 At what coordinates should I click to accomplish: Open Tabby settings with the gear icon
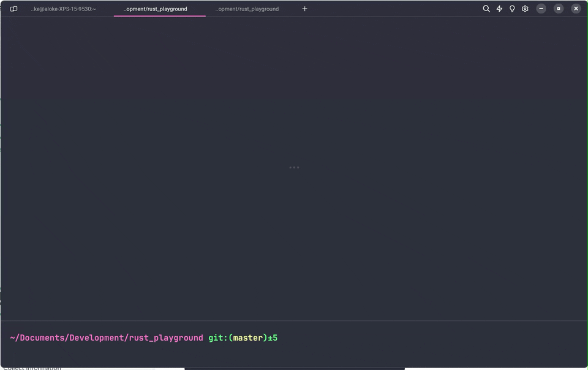point(525,9)
